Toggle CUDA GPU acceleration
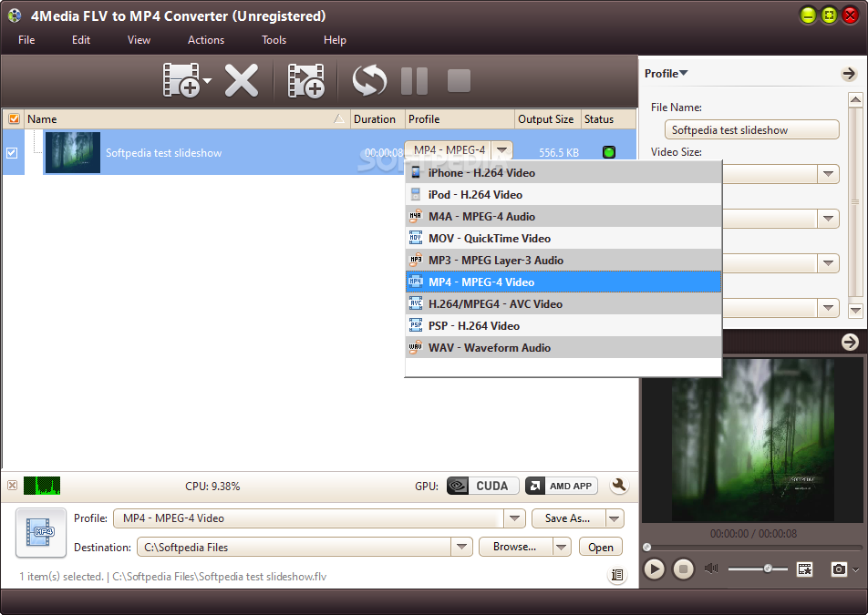868x615 pixels. [482, 486]
